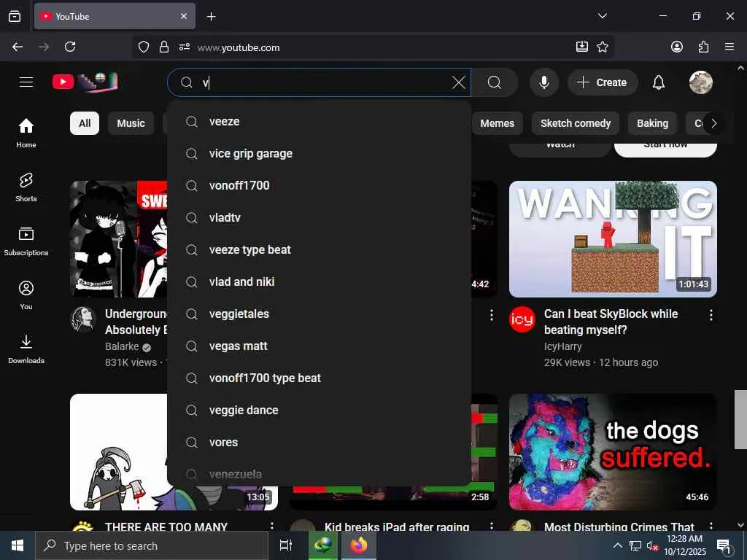Viewport: 747px width, 560px height.
Task: Open the Balarke video thumbnail
Action: [119, 239]
